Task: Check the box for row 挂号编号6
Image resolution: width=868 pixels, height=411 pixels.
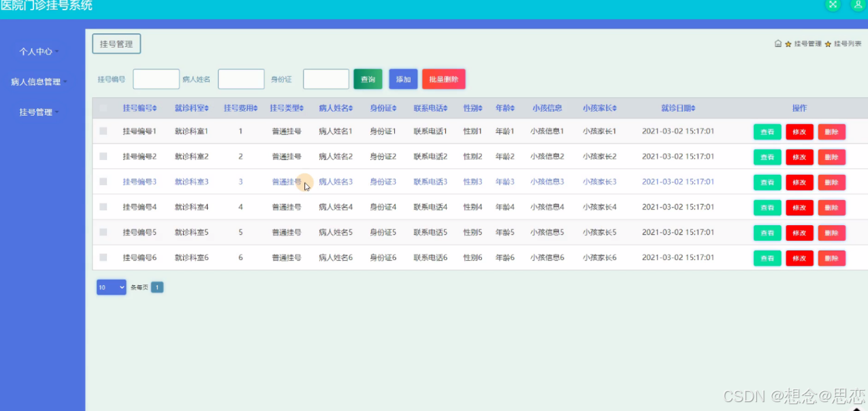Action: 103,257
